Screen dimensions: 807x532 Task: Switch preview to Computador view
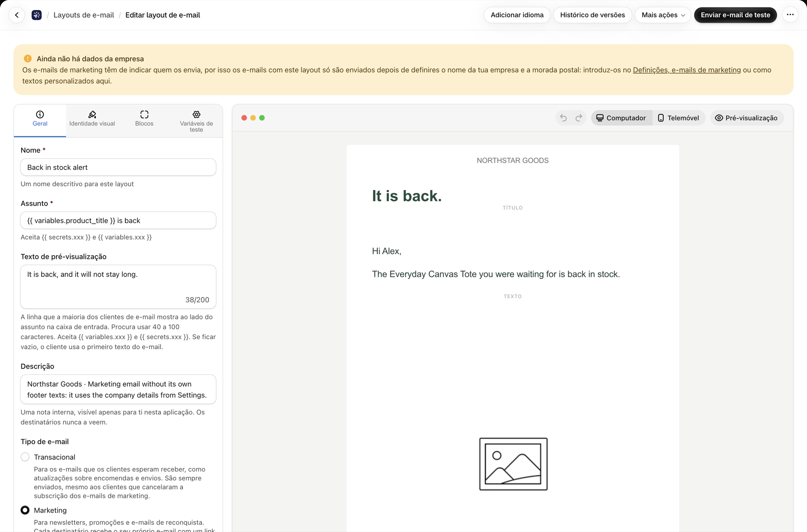click(x=621, y=118)
